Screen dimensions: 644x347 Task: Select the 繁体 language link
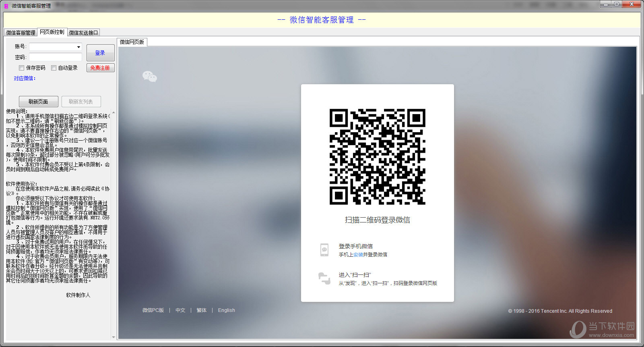(202, 310)
